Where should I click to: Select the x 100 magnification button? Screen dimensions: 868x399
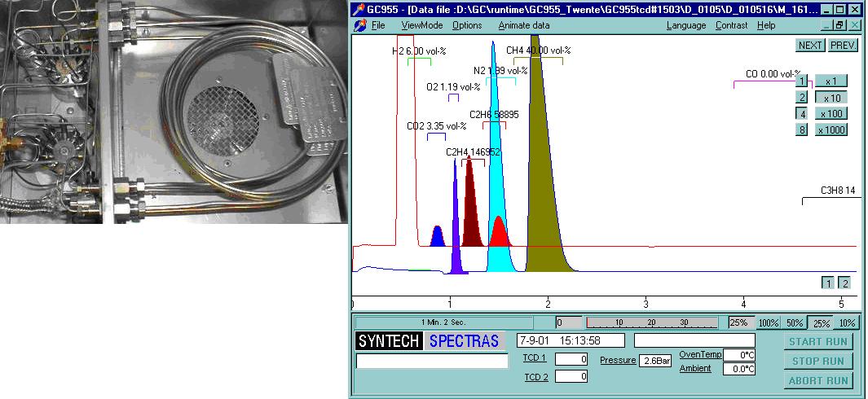[x=831, y=113]
